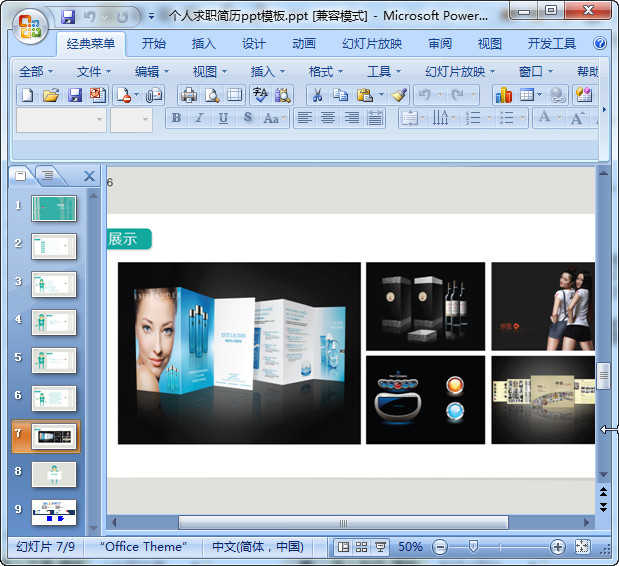Toggle Bold formatting
Screen dimensions: 619x566
(x=176, y=118)
